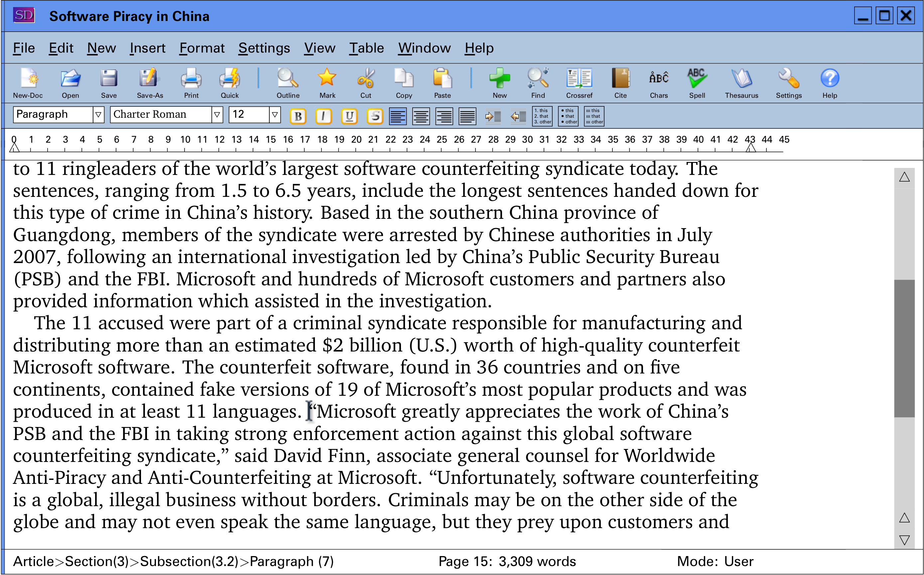Expand the font size 12 dropdown arrow
The height and width of the screenshot is (575, 924).
point(275,114)
